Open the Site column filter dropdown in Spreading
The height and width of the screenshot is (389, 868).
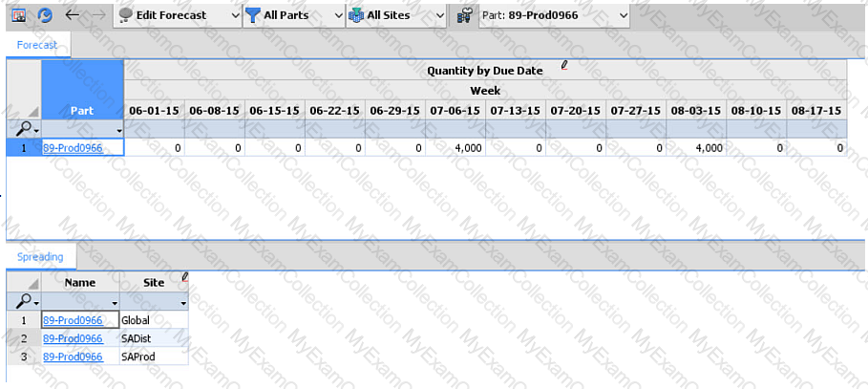click(x=183, y=303)
